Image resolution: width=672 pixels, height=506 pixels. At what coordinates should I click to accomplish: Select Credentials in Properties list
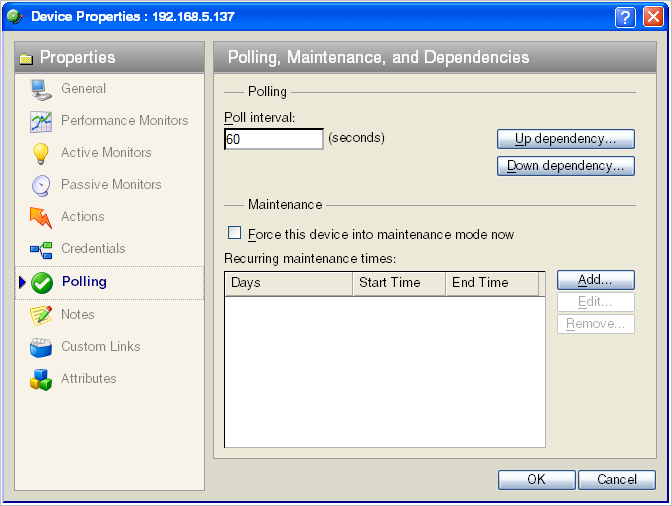click(x=93, y=249)
